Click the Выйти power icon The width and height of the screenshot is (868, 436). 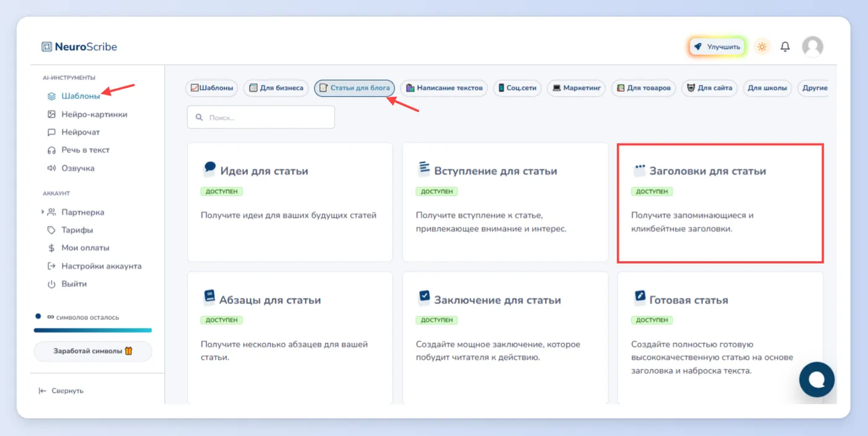[x=52, y=284]
